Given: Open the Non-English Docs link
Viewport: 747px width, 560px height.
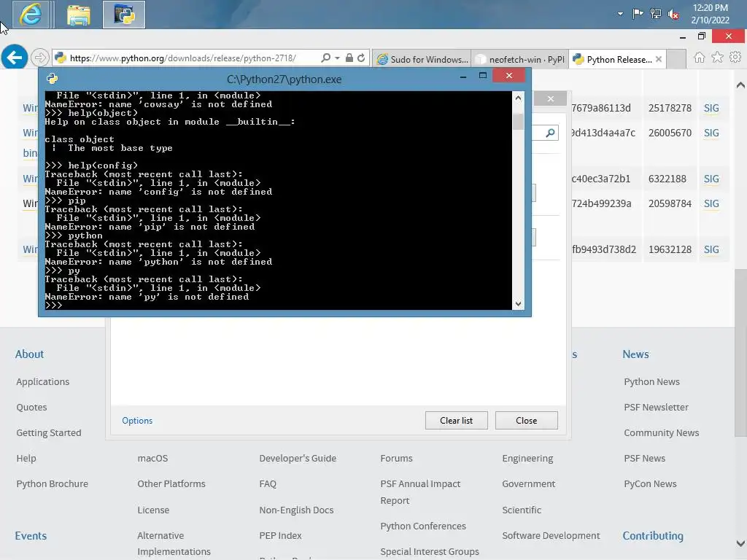Looking at the screenshot, I should [x=296, y=510].
